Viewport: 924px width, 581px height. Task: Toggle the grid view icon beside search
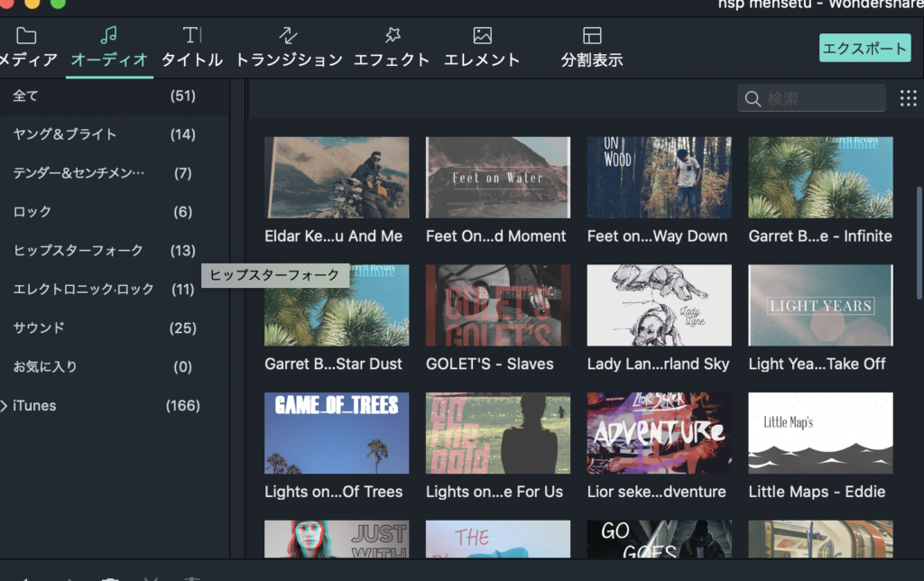click(908, 98)
